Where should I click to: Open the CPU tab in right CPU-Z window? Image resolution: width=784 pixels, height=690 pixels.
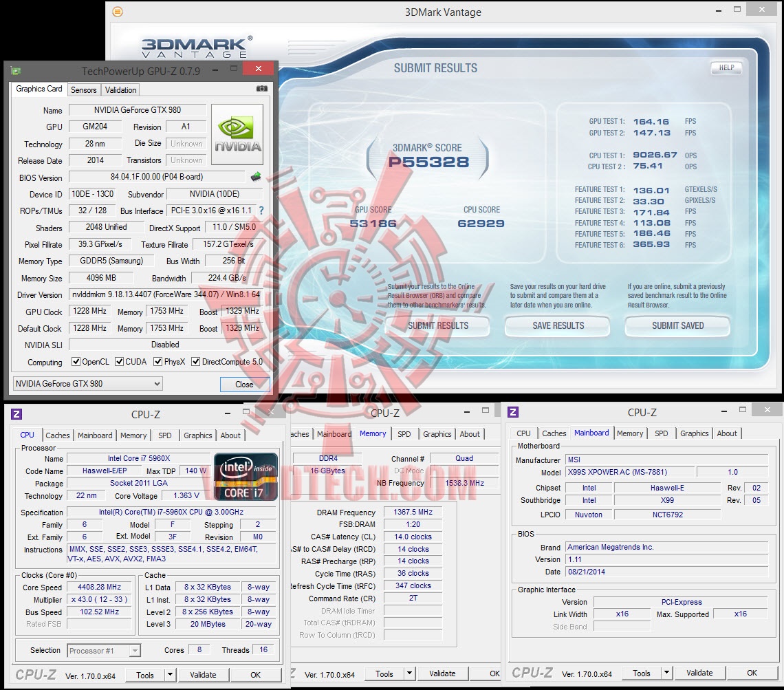pyautogui.click(x=523, y=433)
